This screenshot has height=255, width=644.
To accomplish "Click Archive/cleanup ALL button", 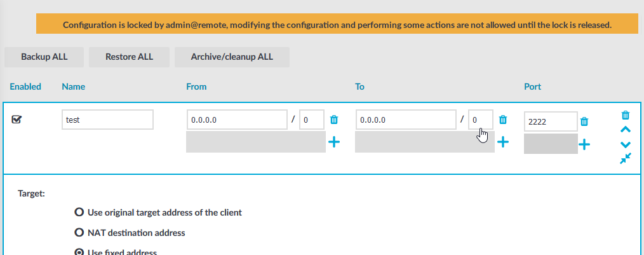I will click(232, 57).
